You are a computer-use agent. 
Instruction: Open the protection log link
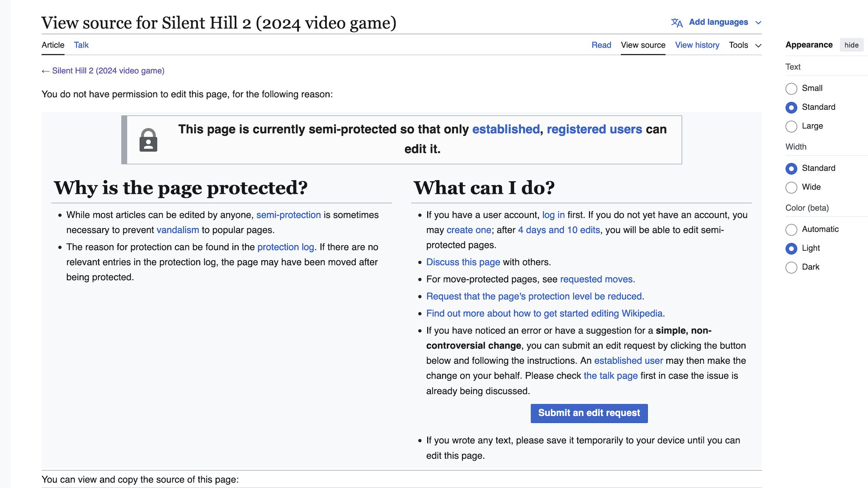286,247
